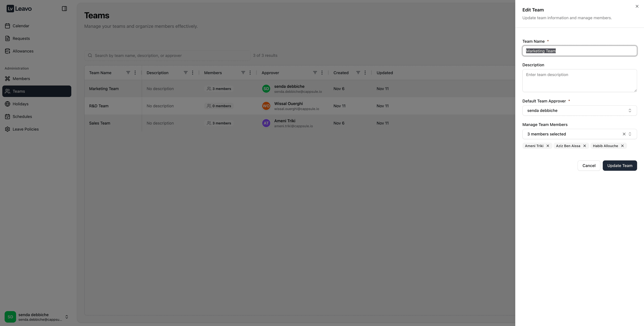
Task: Navigate to Holidays section
Action: [20, 104]
